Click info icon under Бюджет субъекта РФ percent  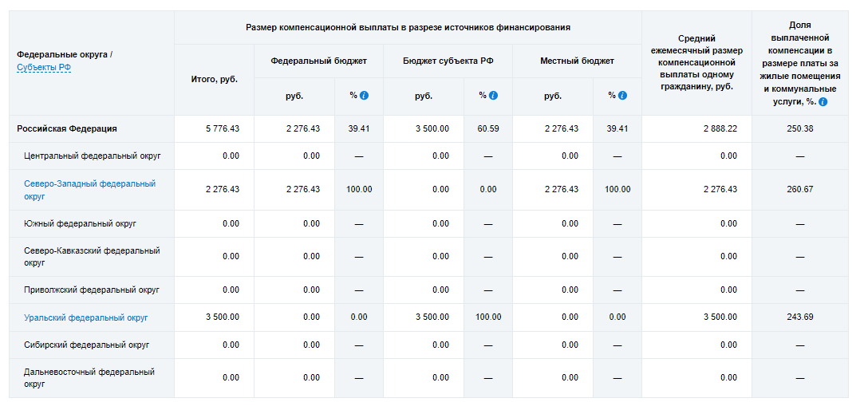(494, 96)
